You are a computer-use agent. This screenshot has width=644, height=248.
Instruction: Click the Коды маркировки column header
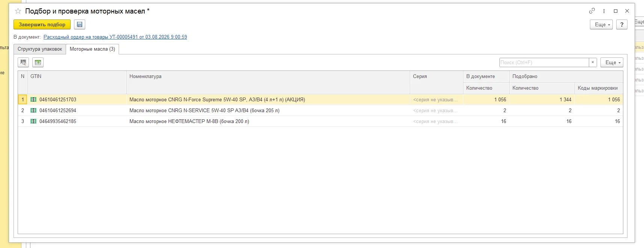[599, 88]
